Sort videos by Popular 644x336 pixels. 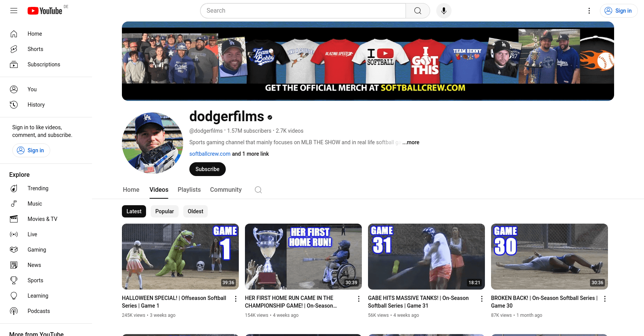point(164,211)
